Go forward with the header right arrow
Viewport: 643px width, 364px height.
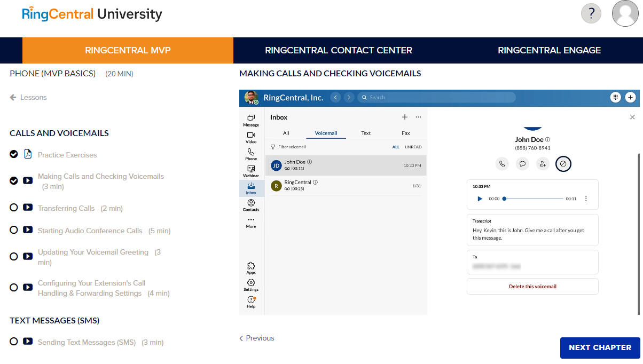coord(349,97)
